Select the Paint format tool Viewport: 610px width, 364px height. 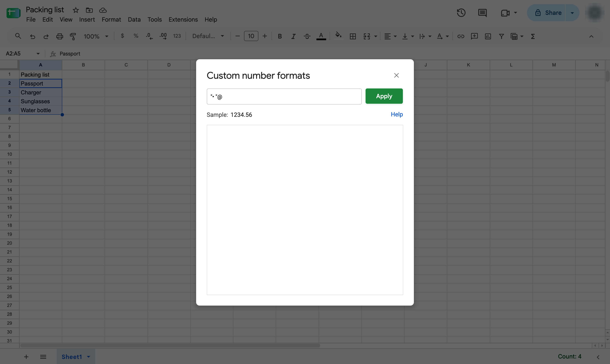[73, 36]
